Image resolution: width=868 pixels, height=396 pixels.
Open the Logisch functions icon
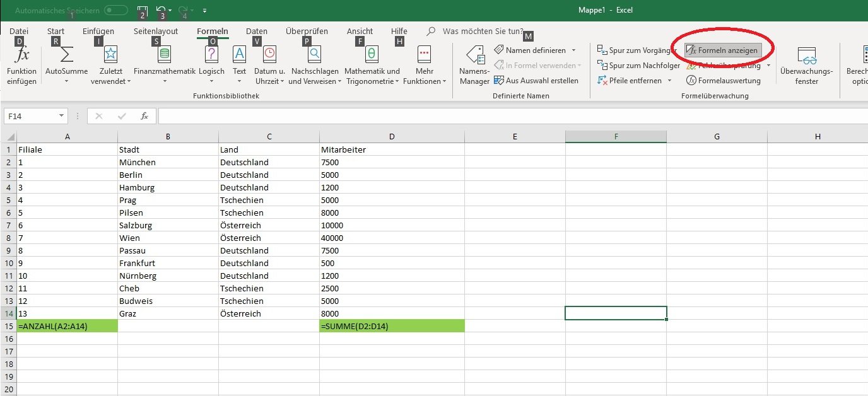(x=211, y=55)
